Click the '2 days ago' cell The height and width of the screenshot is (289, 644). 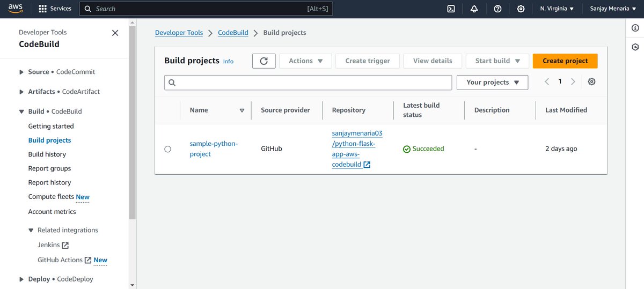(x=561, y=149)
